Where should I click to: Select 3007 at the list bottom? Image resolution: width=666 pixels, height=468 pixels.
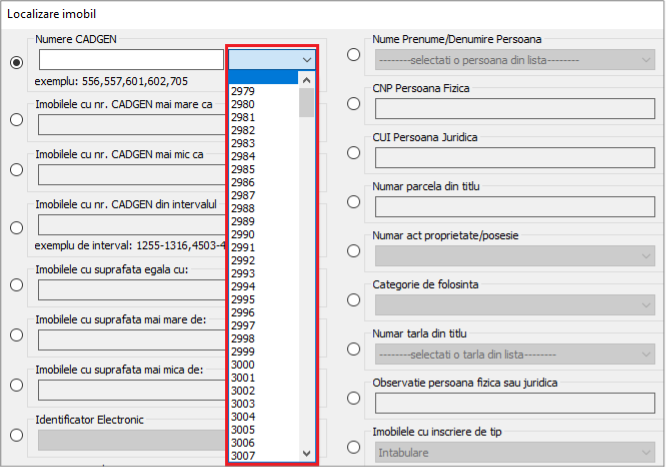pos(242,456)
